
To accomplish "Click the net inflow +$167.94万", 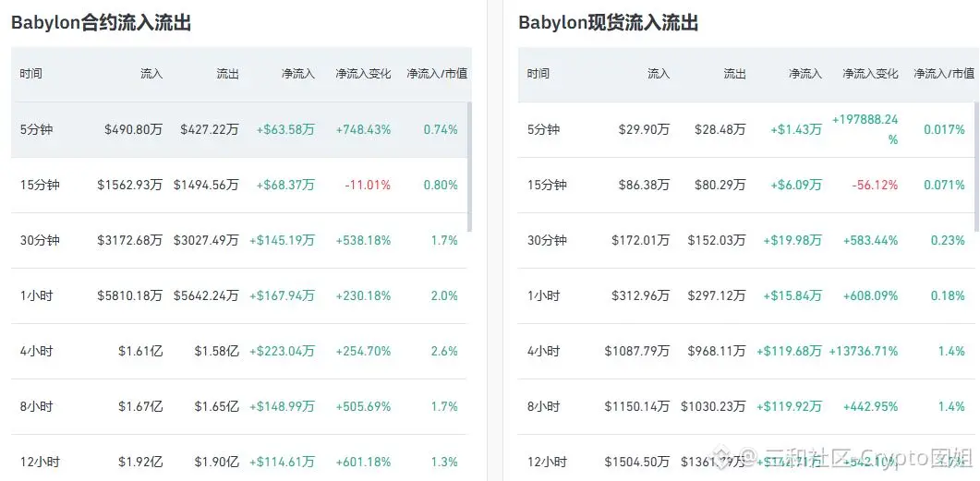I will tap(282, 295).
